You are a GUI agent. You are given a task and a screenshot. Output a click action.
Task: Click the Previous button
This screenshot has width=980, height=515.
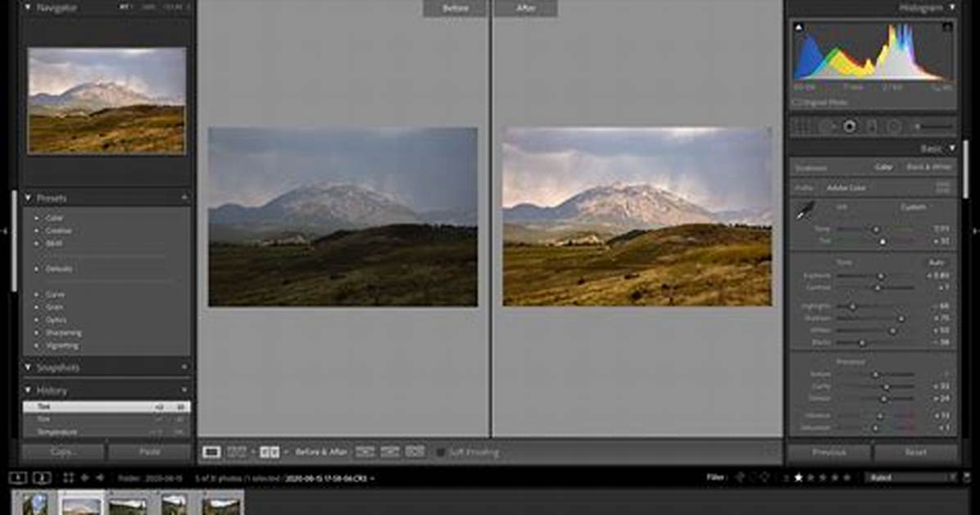point(829,452)
